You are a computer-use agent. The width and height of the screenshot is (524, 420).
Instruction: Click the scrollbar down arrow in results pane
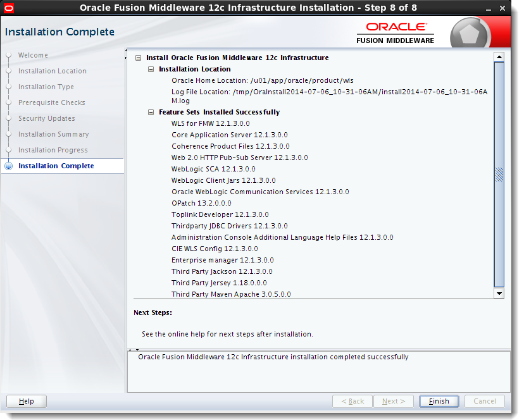499,293
